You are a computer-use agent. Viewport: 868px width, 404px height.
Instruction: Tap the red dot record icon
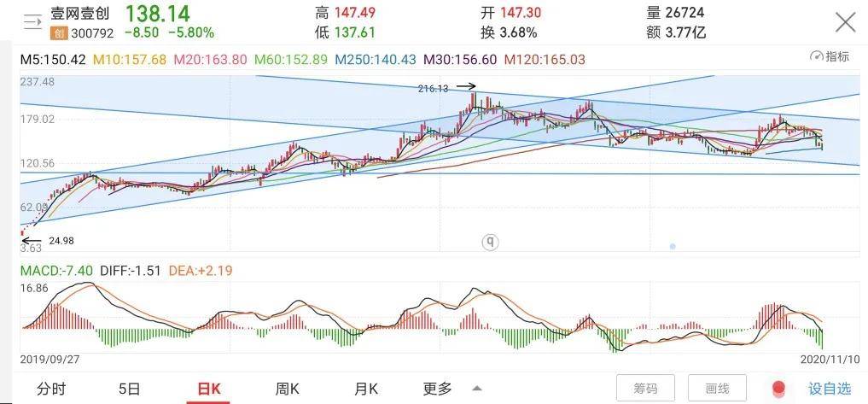(x=778, y=389)
